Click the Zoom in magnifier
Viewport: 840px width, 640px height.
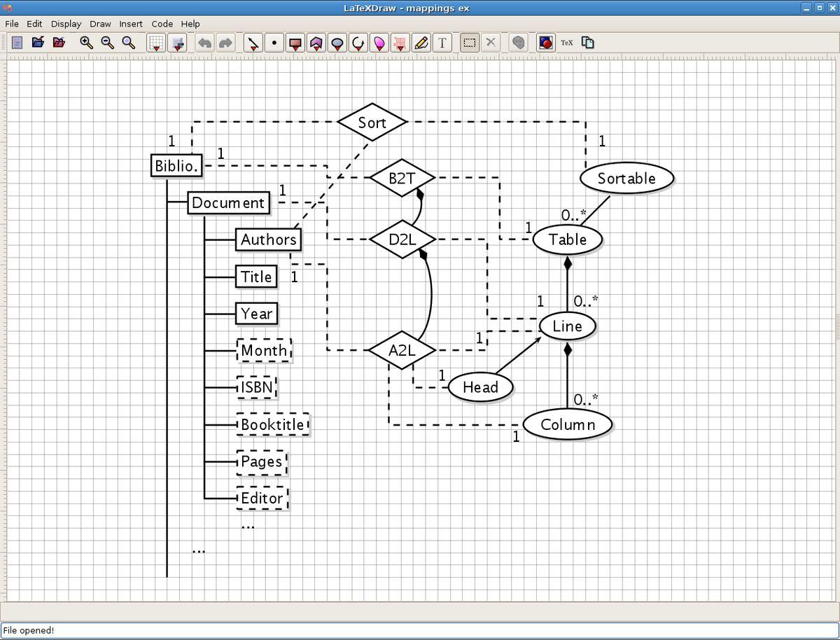86,43
